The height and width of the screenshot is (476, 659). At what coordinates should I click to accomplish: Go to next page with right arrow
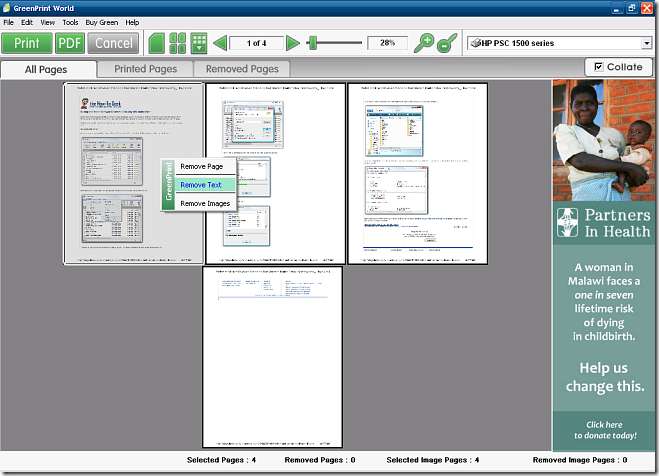pyautogui.click(x=293, y=43)
